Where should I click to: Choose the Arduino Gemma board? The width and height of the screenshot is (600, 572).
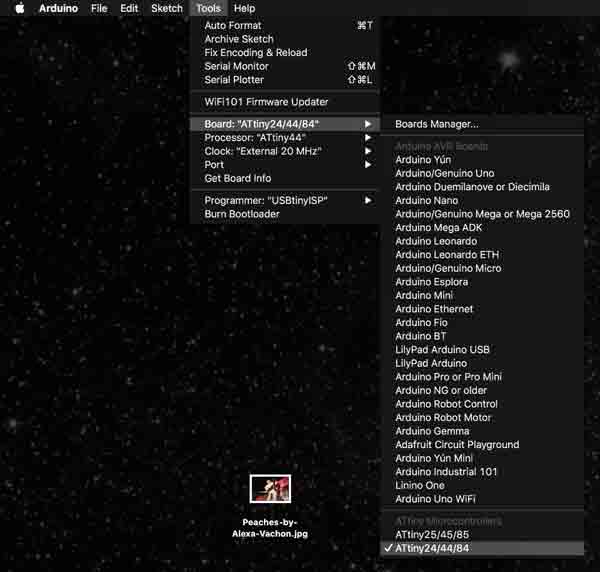pyautogui.click(x=483, y=431)
